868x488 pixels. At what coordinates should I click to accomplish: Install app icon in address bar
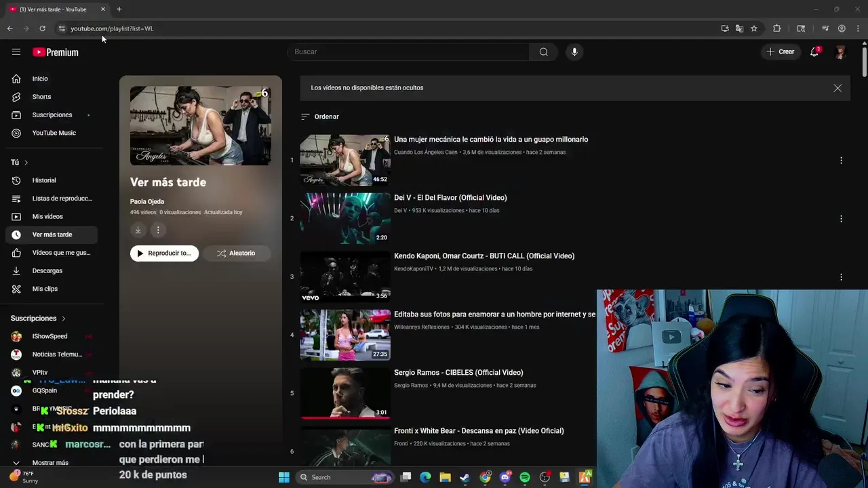point(725,28)
